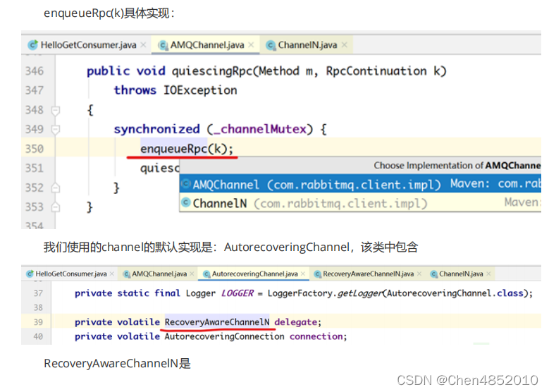Click the class icon of upper AMQChannel.java tab

(x=163, y=45)
